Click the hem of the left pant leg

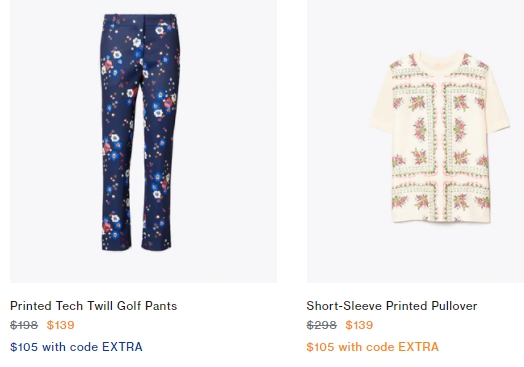(x=117, y=246)
